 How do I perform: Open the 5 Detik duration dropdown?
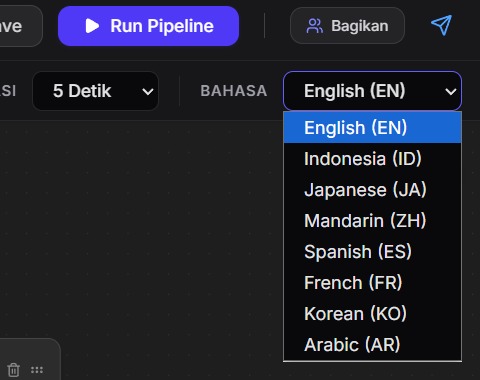tap(95, 91)
